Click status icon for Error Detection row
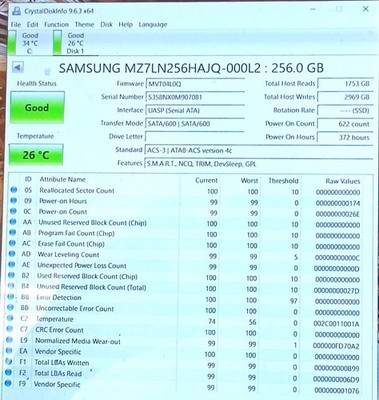 (11, 297)
